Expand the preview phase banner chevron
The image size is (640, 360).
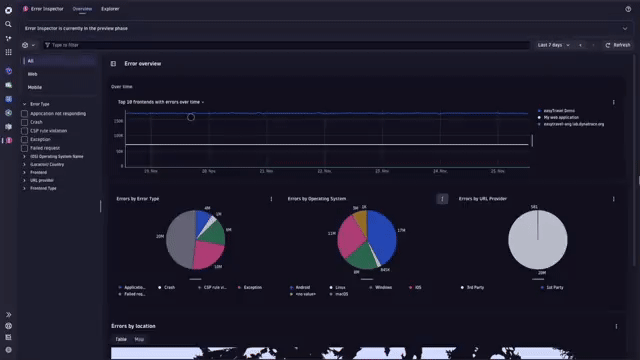[x=624, y=29]
